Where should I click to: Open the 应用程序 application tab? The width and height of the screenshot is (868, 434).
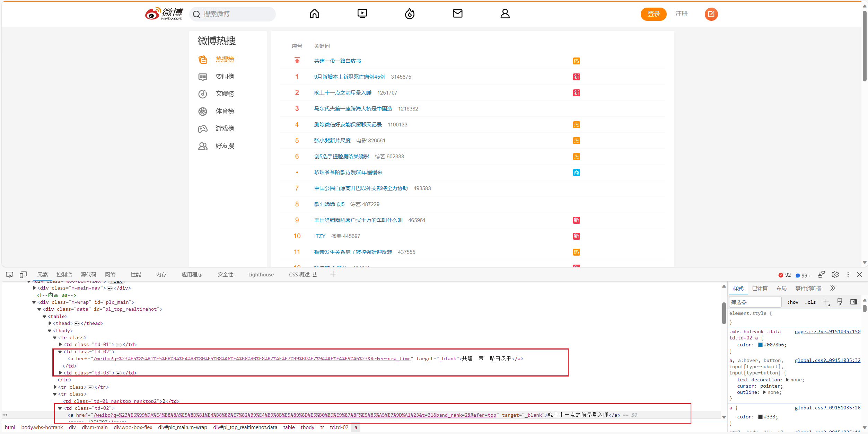coord(192,275)
